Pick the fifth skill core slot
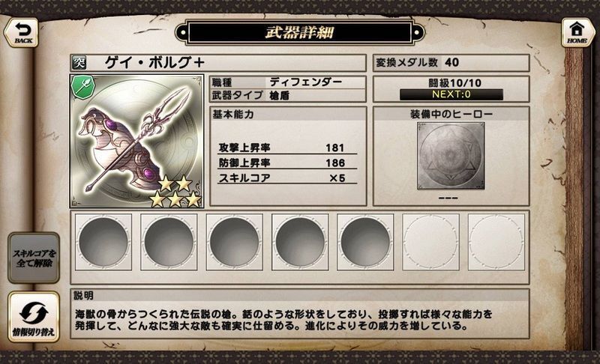 click(365, 242)
